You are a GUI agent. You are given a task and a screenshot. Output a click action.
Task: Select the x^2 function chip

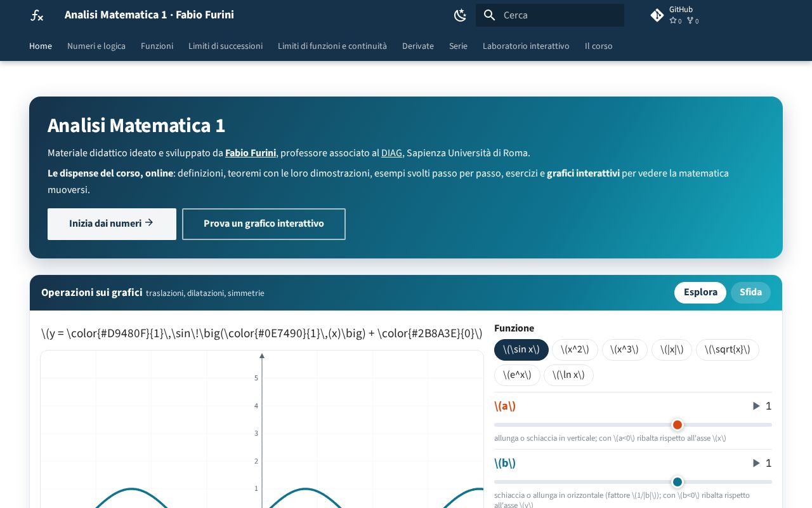click(x=575, y=350)
